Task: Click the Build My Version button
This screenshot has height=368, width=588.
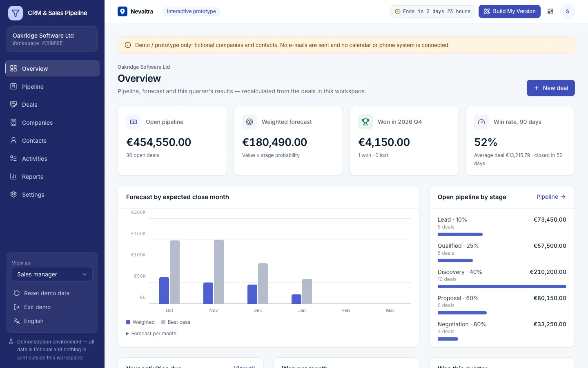Action: pyautogui.click(x=510, y=11)
